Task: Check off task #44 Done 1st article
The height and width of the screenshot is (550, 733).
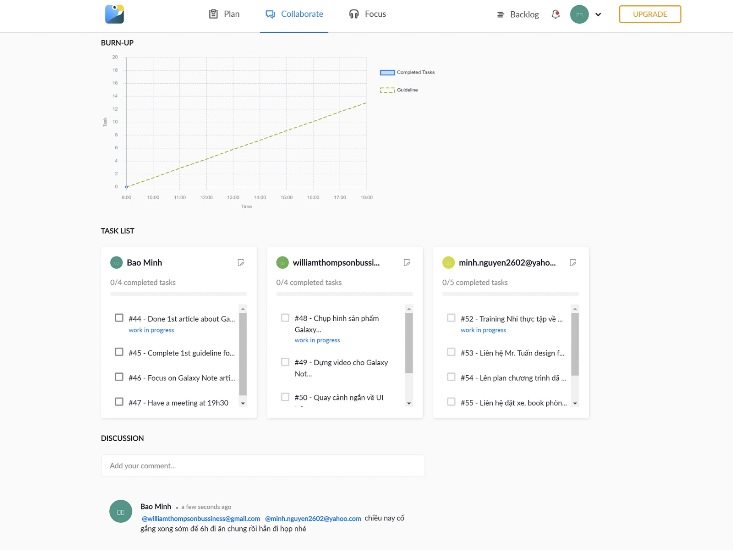Action: [119, 318]
